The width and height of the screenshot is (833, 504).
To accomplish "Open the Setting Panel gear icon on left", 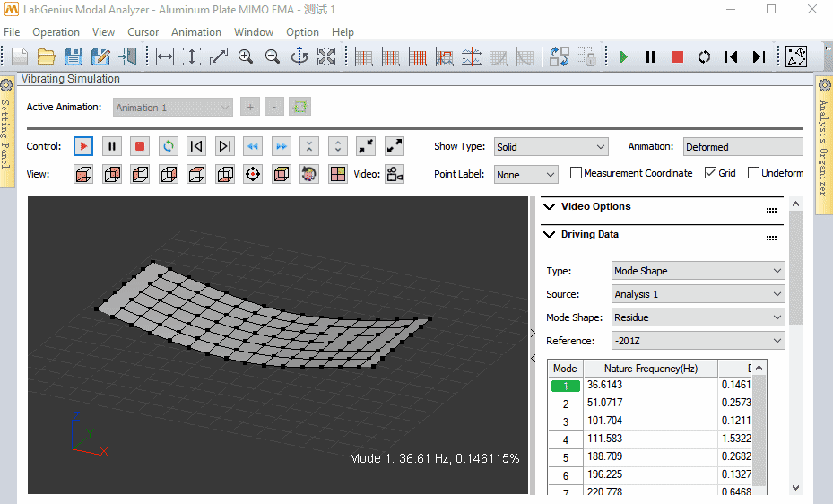I will point(6,85).
